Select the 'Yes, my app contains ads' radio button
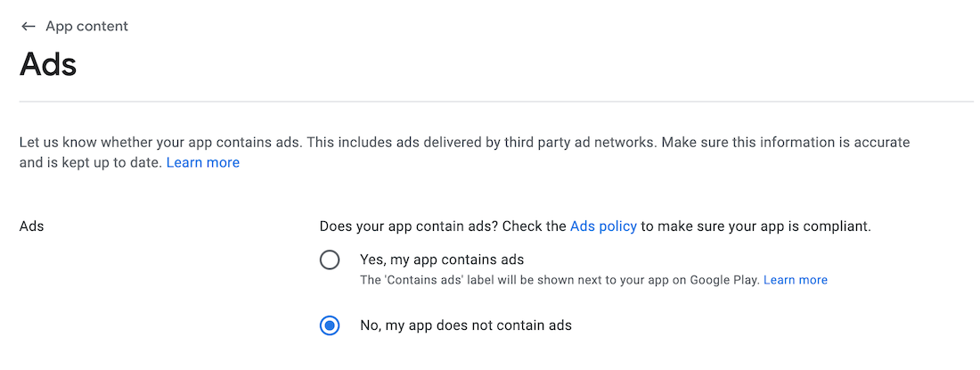Screen dimensions: 980x370 [330, 260]
